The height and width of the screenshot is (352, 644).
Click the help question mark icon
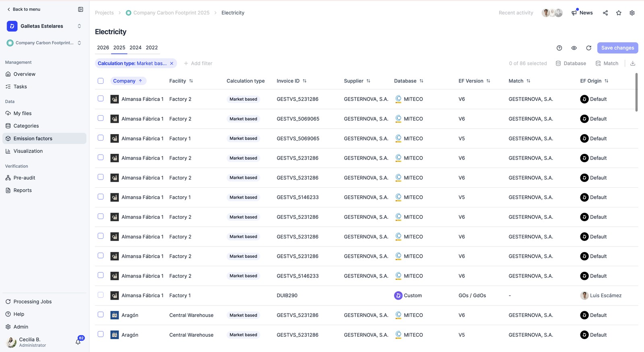[x=559, y=48]
